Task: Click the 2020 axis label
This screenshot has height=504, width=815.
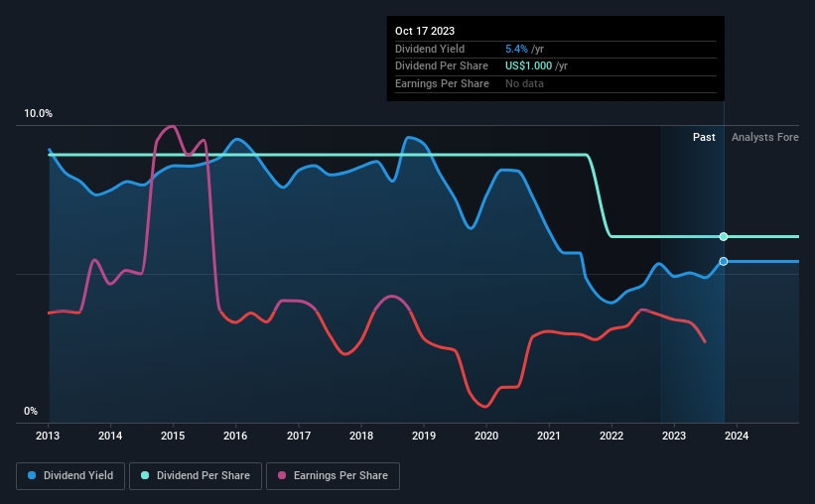Action: 486,436
